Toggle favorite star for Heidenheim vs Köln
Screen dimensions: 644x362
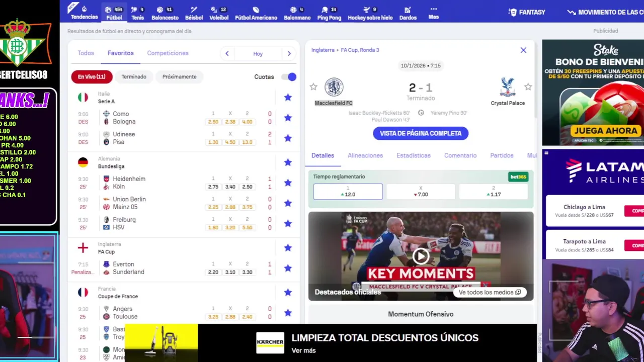point(288,183)
